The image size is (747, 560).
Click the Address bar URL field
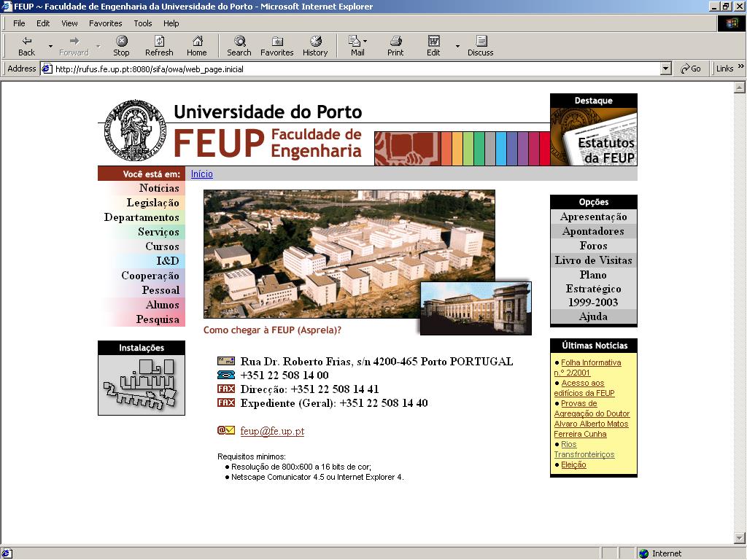357,69
